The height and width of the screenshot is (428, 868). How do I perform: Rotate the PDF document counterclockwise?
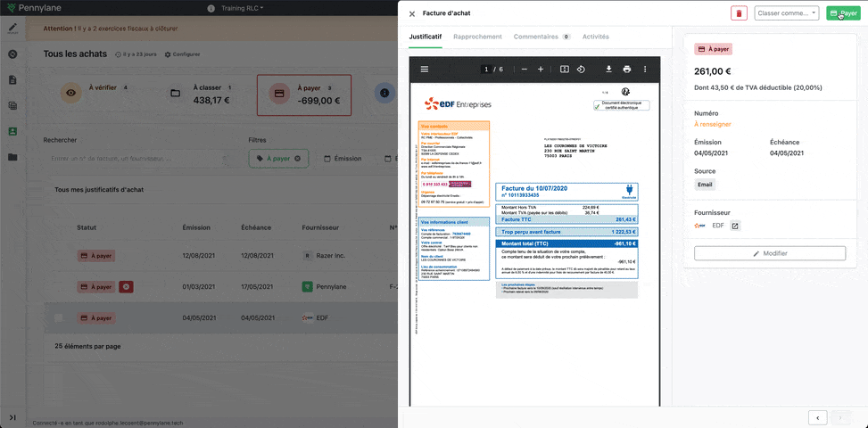[x=581, y=69]
